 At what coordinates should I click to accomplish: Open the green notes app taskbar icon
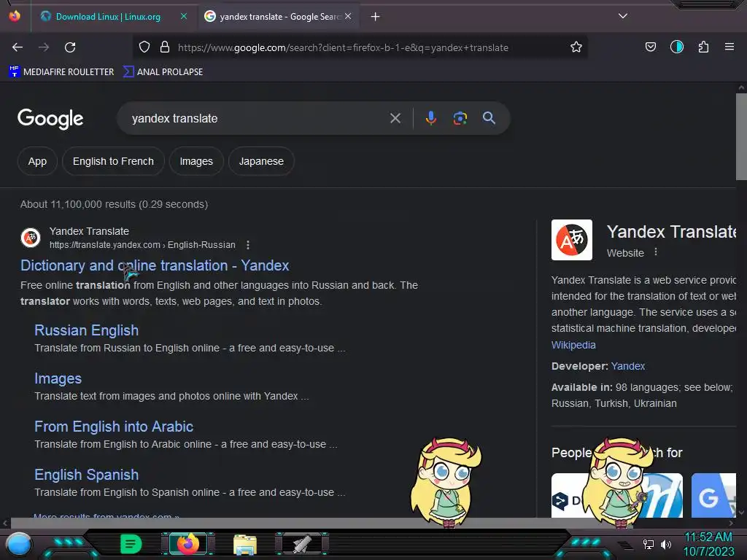(x=131, y=544)
